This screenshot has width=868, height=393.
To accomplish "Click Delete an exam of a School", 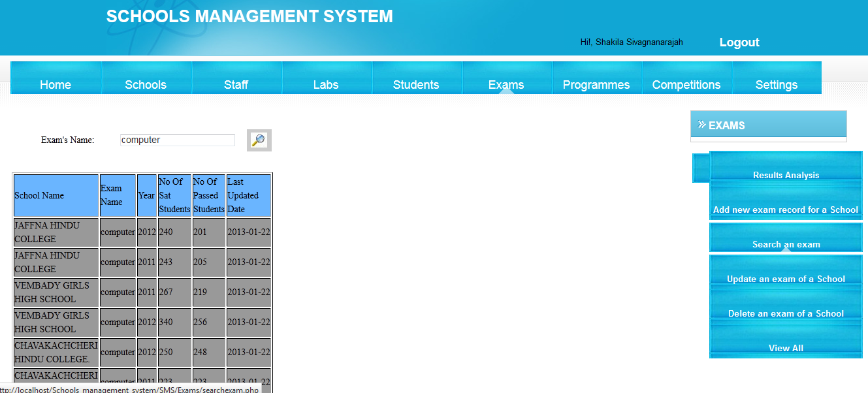I will tap(786, 313).
